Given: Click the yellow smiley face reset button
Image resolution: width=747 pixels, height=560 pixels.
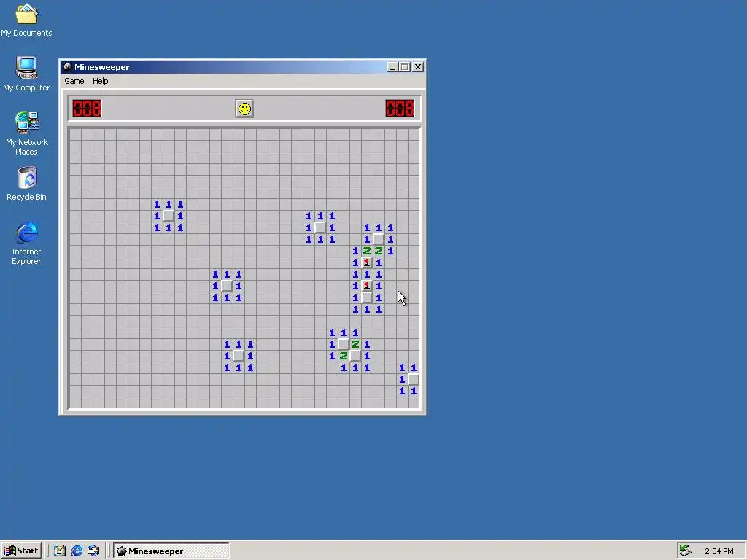Looking at the screenshot, I should pos(244,109).
